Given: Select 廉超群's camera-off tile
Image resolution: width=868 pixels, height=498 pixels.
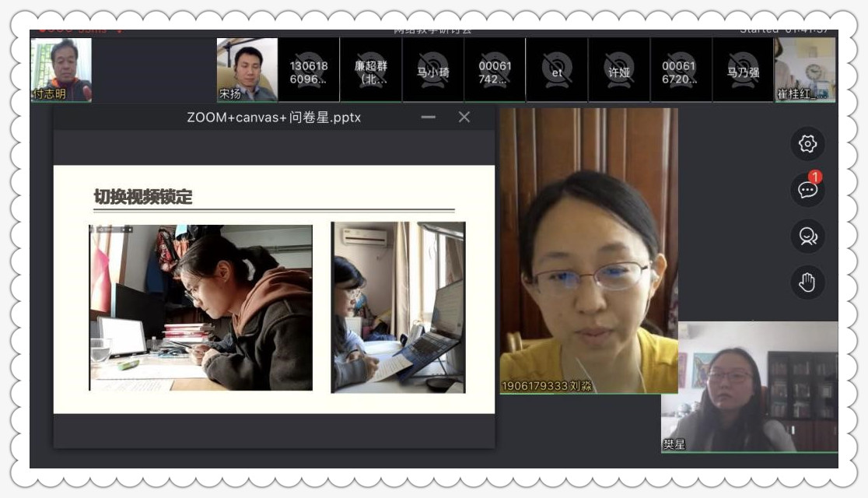Looking at the screenshot, I should coord(371,71).
